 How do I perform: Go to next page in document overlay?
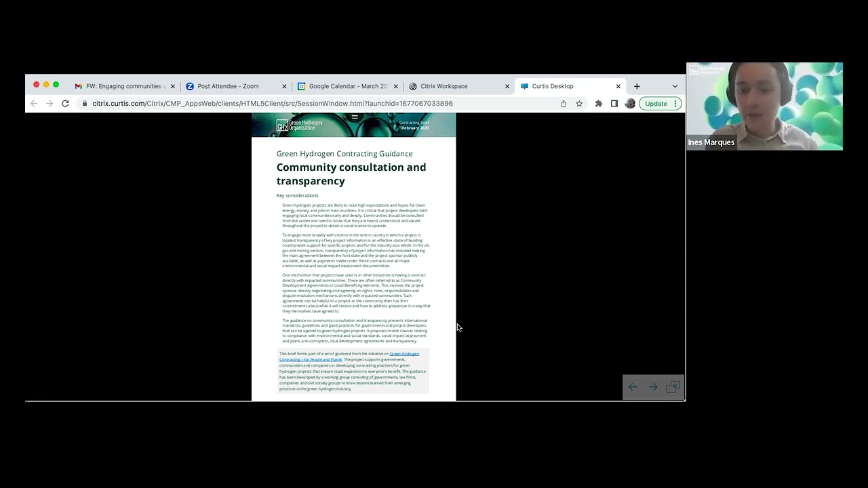tap(653, 387)
